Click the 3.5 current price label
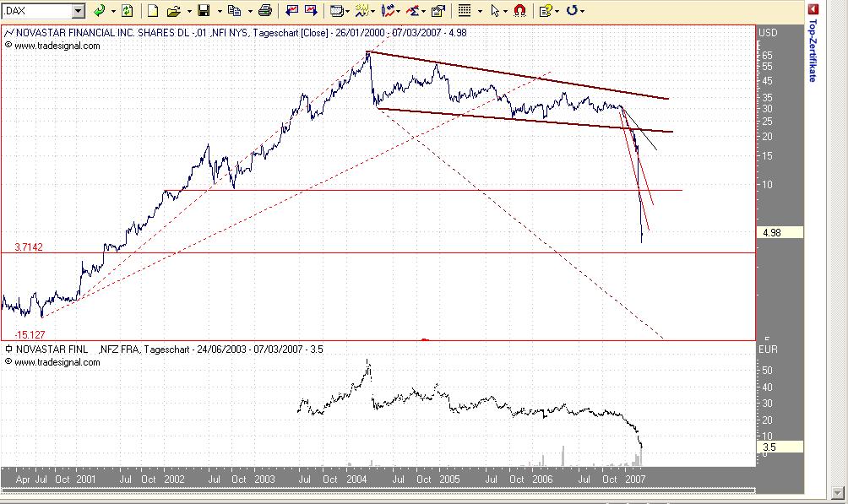Image resolution: width=848 pixels, height=504 pixels. [780, 447]
